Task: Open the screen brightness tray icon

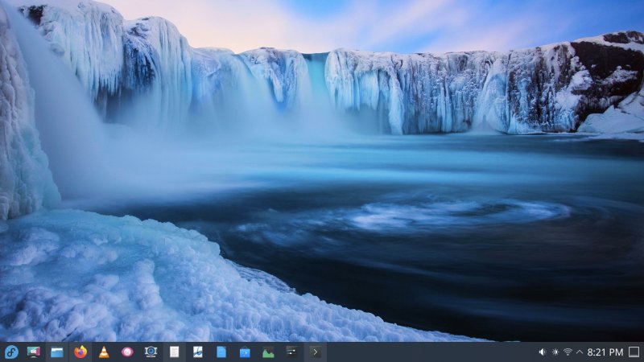Action: tap(555, 352)
